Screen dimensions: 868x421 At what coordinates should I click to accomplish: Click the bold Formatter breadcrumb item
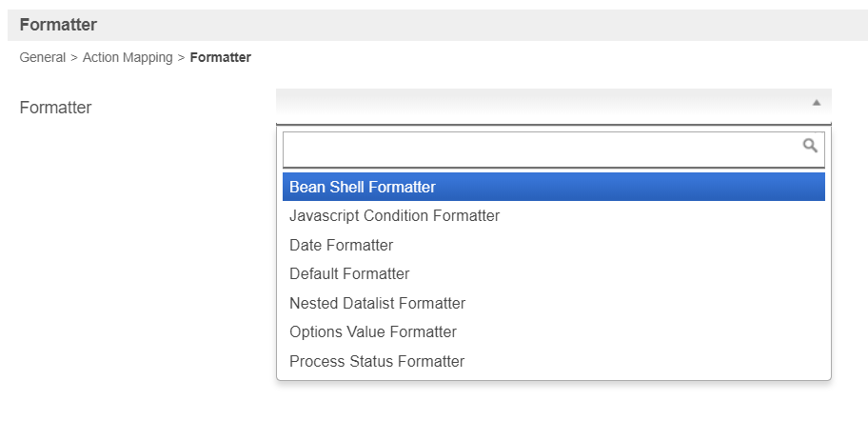[221, 58]
